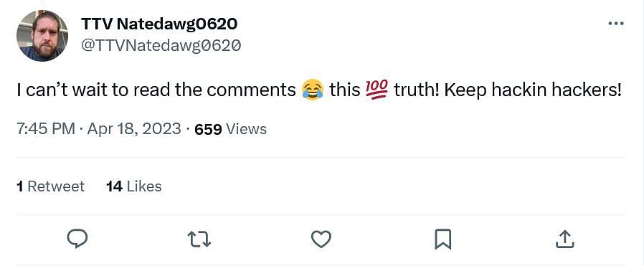This screenshot has height=266, width=644.
Task: View analytics via 659 Views
Action: click(230, 129)
